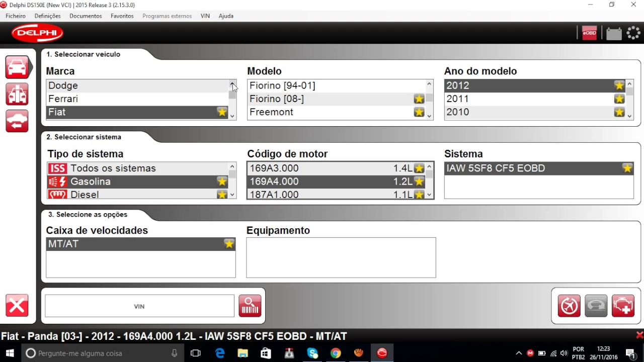This screenshot has width=644, height=362.
Task: Toggle favorite star for IAW 5SF8 CF5 EOBD
Action: click(627, 168)
